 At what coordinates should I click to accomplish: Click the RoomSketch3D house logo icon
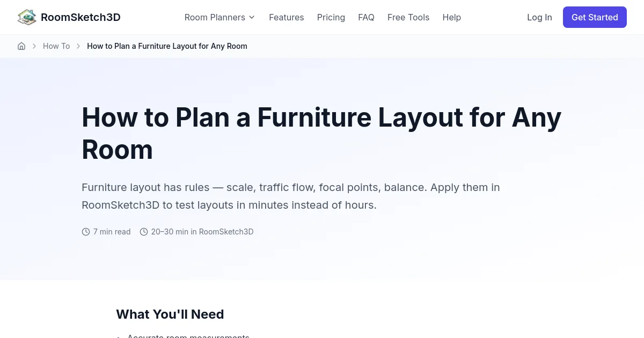[x=27, y=17]
